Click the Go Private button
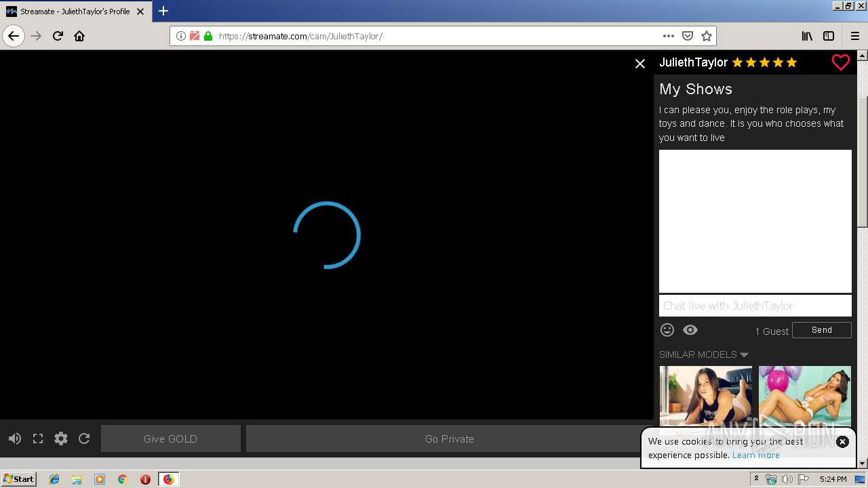Screen dimensions: 868x488 [x=450, y=439]
